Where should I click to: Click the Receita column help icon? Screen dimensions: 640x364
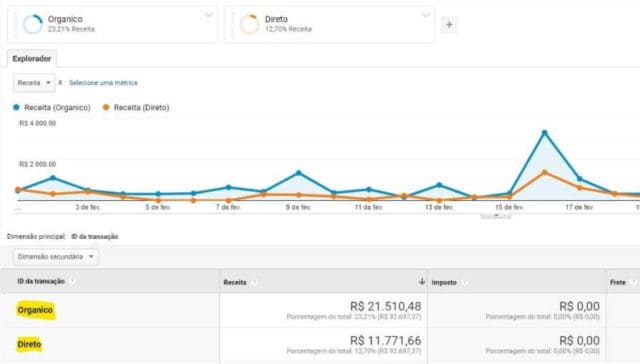(253, 282)
